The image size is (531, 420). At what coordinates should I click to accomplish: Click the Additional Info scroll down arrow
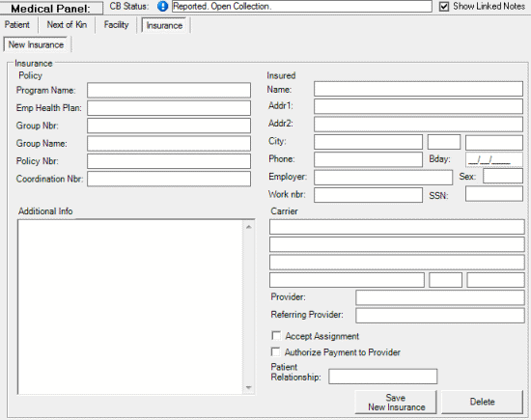(248, 387)
